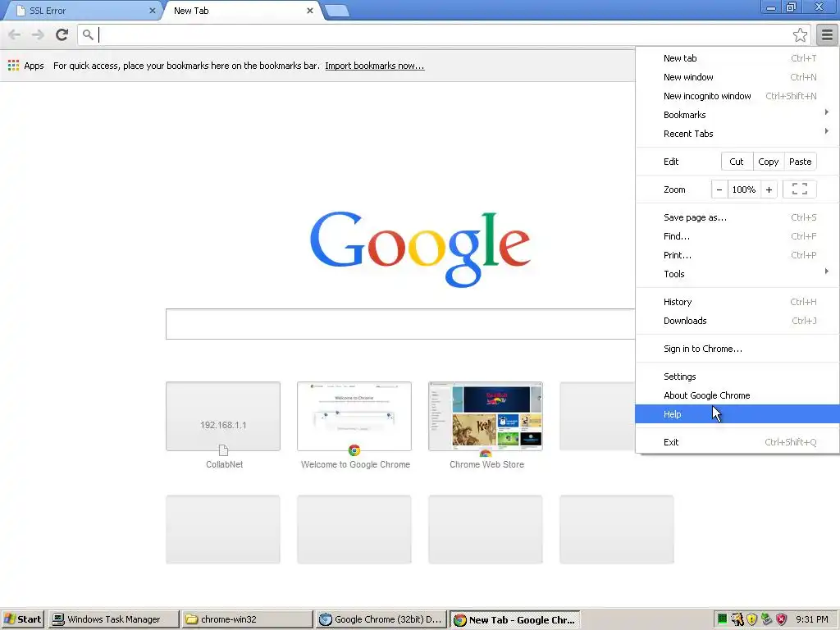Click the Chrome hamburger menu icon
The height and width of the screenshot is (630, 840).
tap(827, 34)
